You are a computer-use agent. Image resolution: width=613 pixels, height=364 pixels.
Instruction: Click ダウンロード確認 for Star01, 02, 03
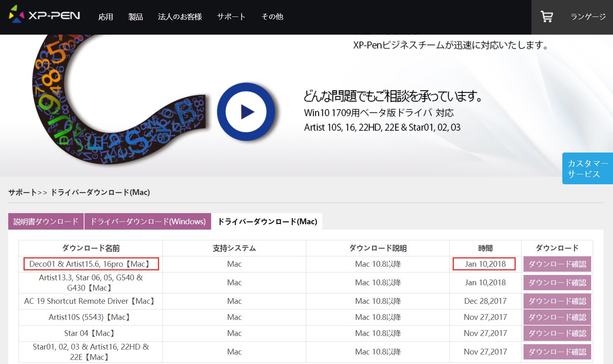coord(557,352)
